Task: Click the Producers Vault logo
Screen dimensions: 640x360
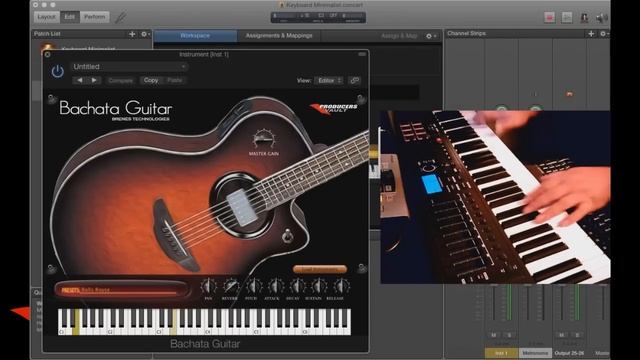Action: tap(334, 109)
